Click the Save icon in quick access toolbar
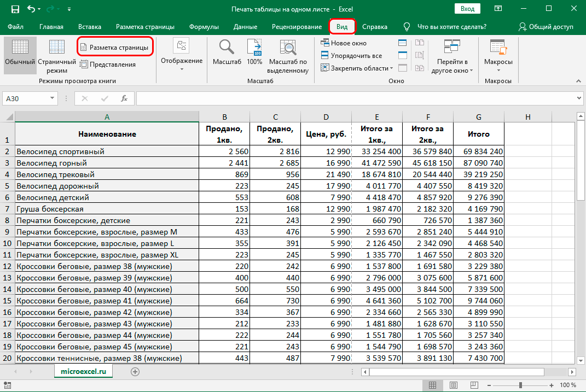 [x=15, y=9]
